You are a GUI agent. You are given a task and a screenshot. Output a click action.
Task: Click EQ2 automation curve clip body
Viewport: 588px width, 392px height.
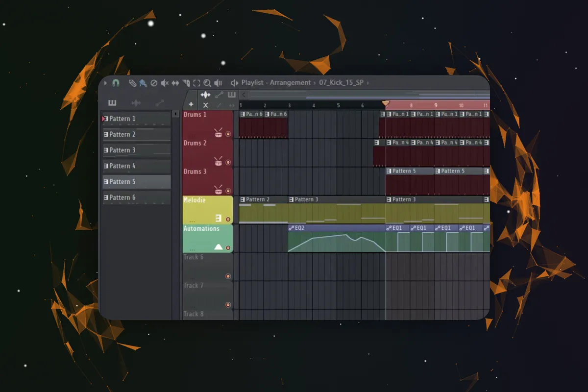click(x=337, y=242)
